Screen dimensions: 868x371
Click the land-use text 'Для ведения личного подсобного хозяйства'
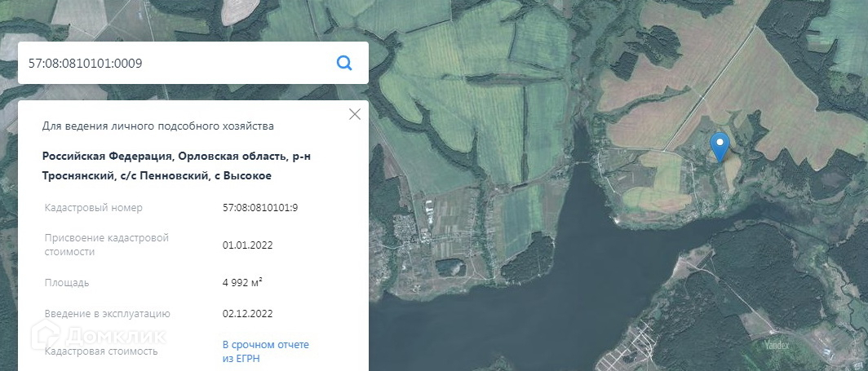pos(158,126)
